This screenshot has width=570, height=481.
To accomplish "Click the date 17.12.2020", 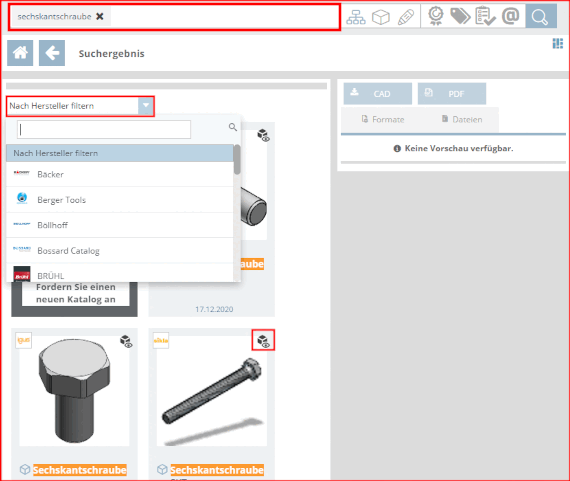I will [x=214, y=309].
